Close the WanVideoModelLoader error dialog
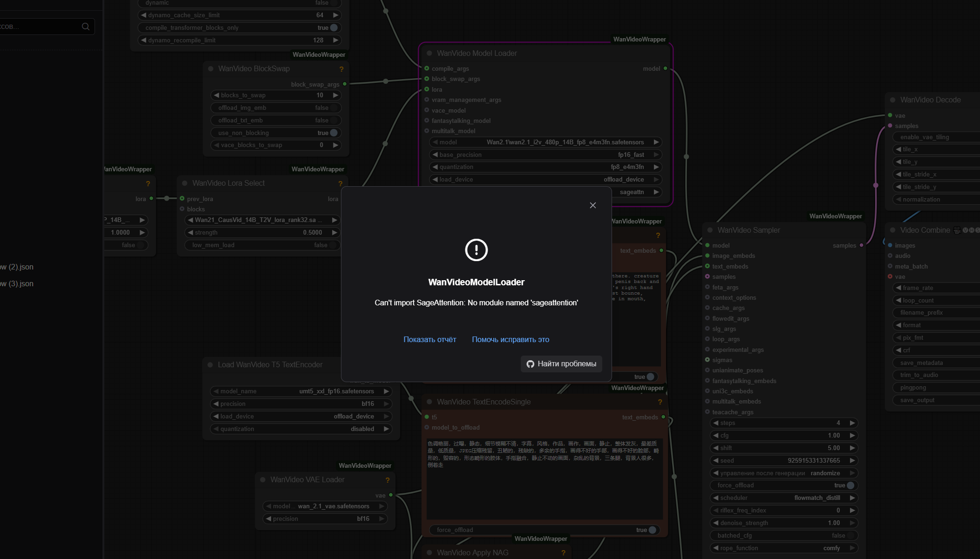This screenshot has height=559, width=980. (x=592, y=205)
